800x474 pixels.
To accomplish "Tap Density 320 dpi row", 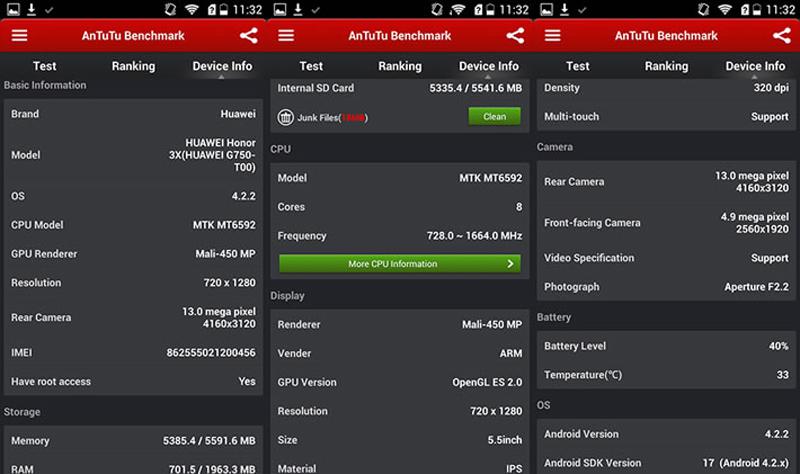I will (x=666, y=88).
